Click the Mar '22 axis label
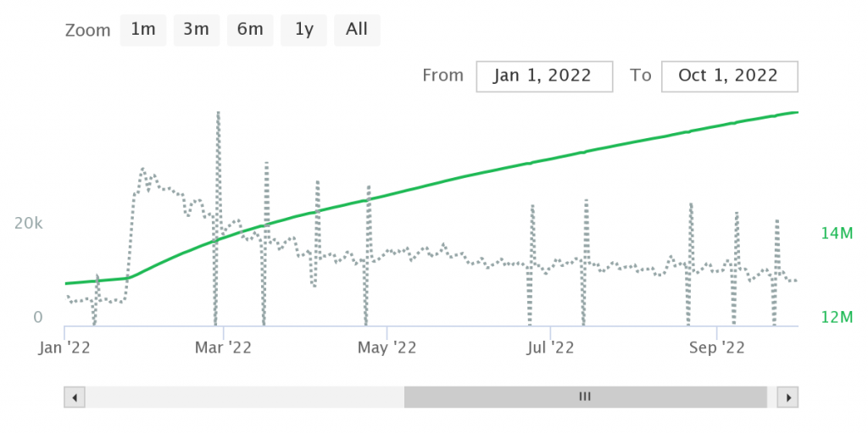 coord(224,348)
